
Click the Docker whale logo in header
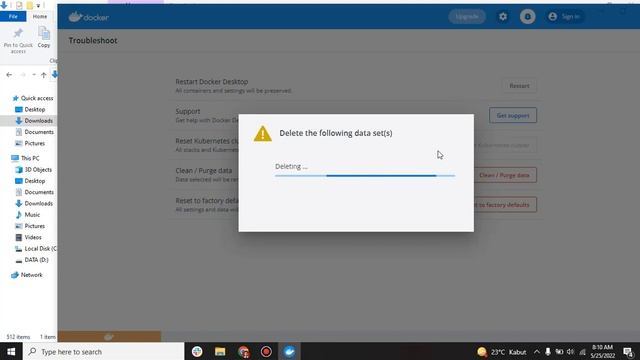89,17
